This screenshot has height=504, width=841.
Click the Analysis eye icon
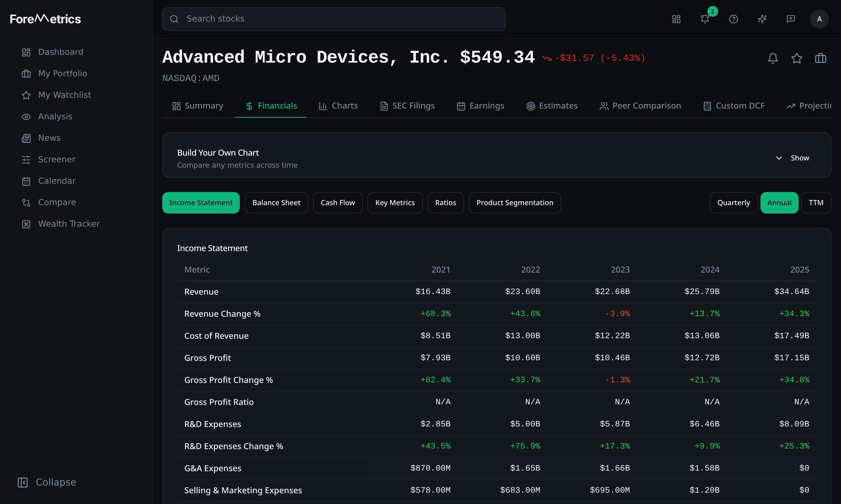pyautogui.click(x=26, y=117)
